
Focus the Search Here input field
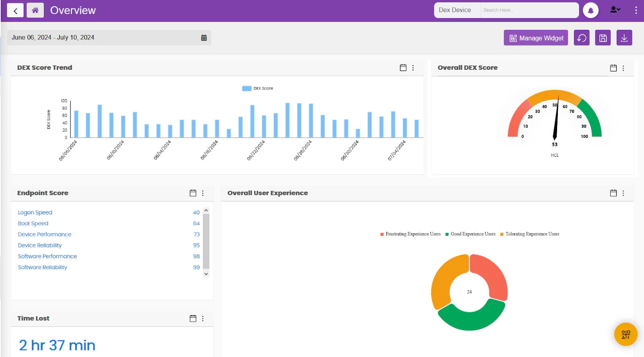tap(529, 10)
